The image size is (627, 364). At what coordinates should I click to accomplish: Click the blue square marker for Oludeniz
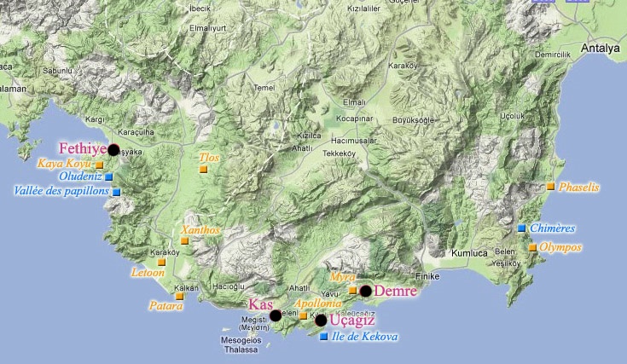(x=109, y=176)
